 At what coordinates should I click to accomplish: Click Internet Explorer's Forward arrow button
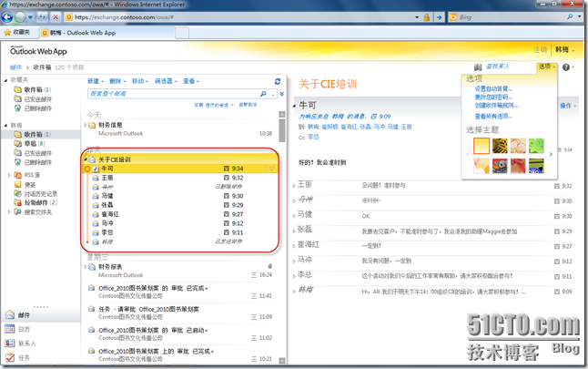pyautogui.click(x=20, y=17)
